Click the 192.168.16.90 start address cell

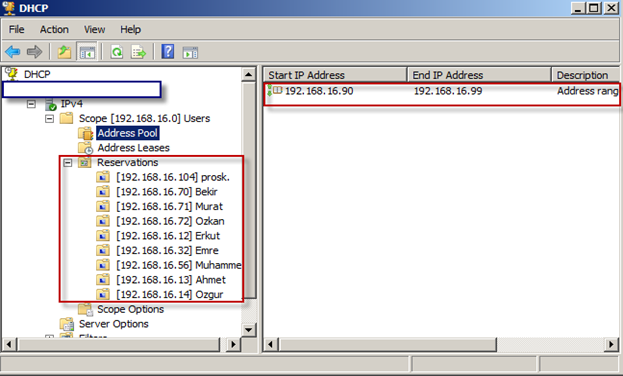(x=319, y=91)
